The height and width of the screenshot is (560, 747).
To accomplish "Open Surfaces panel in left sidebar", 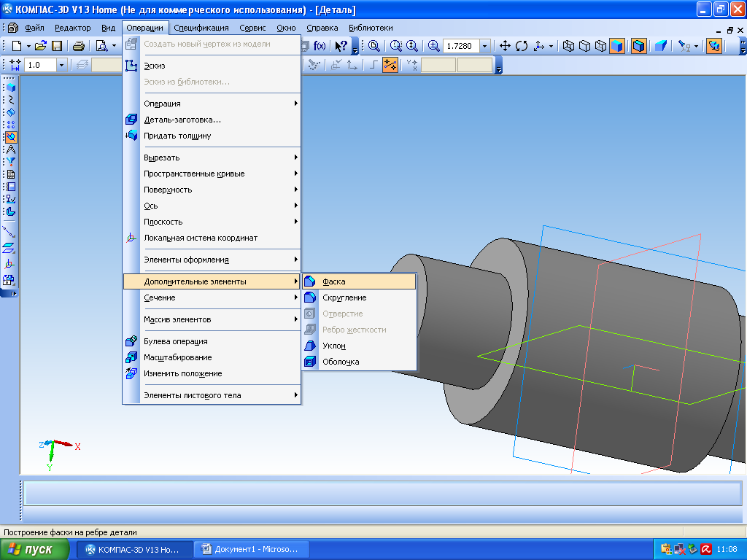I will pos(11,112).
